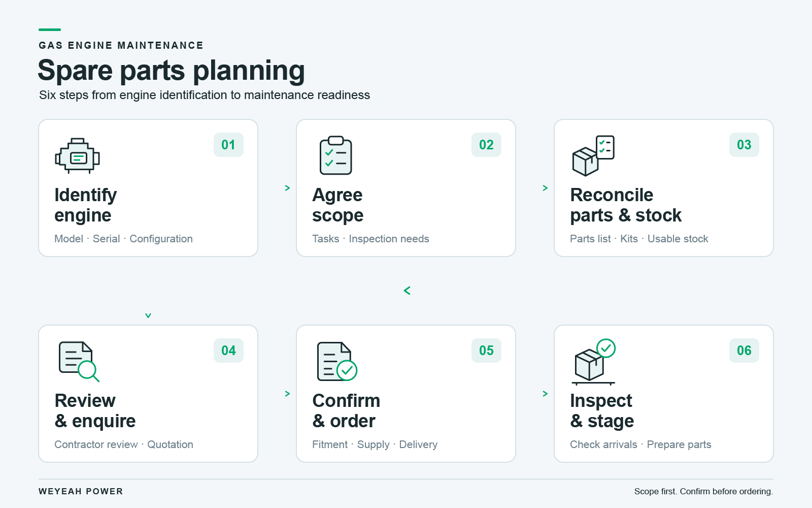Click the 'Six steps from engine identification' subtitle
This screenshot has width=812, height=508.
205,95
